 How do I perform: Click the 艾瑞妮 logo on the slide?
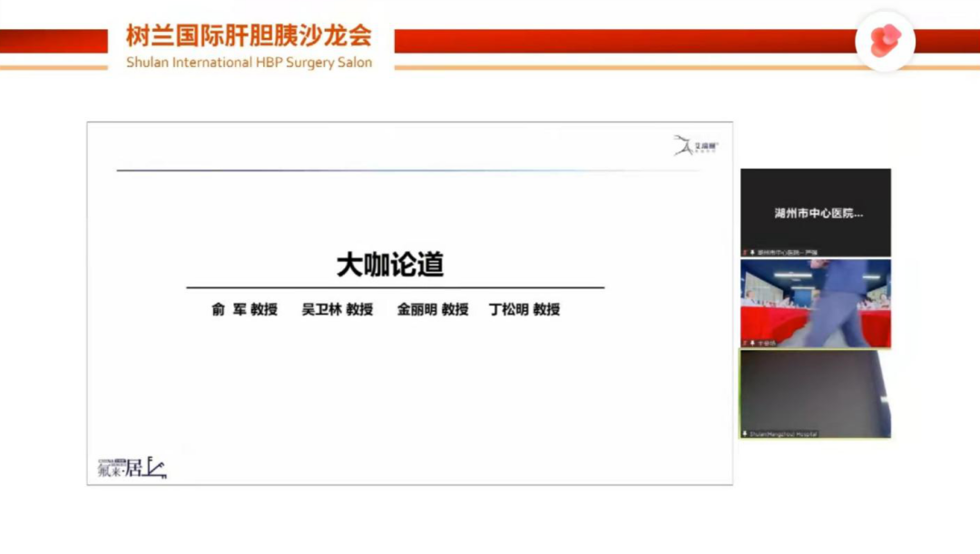pos(696,145)
